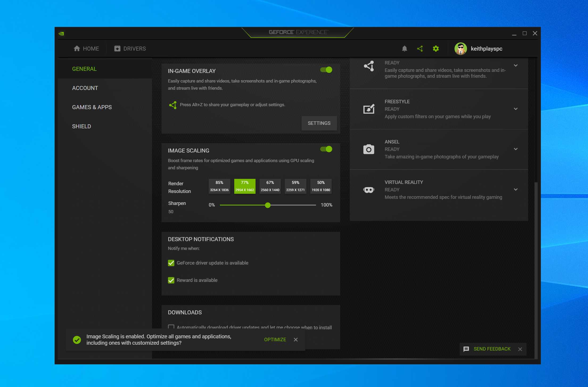Click the notifications bell icon

[404, 49]
